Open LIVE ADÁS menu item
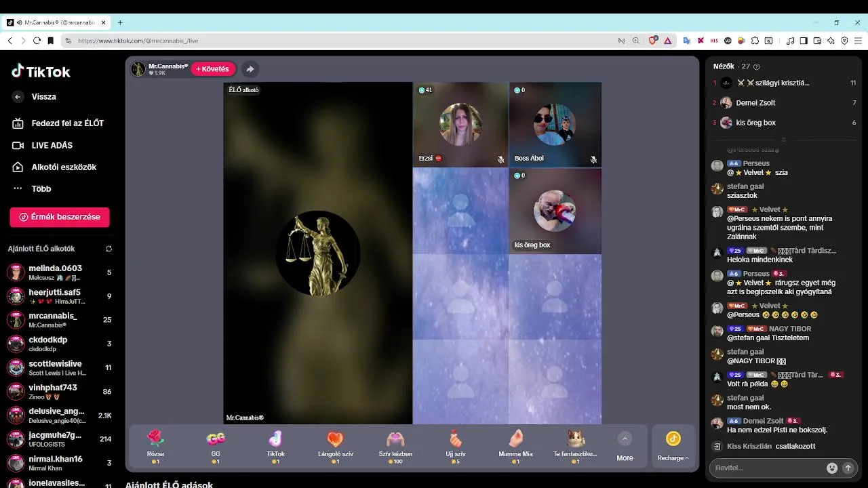The width and height of the screenshot is (868, 488). [x=43, y=145]
